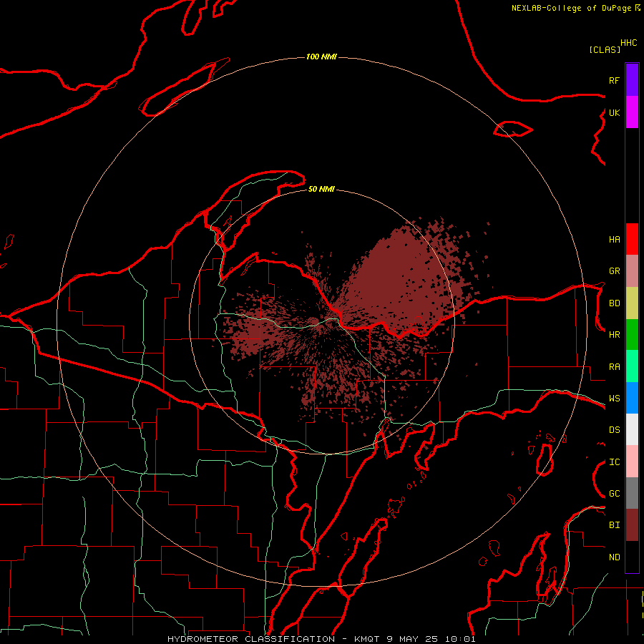Click the HR legend label
This screenshot has height=644, width=644.
614,335
